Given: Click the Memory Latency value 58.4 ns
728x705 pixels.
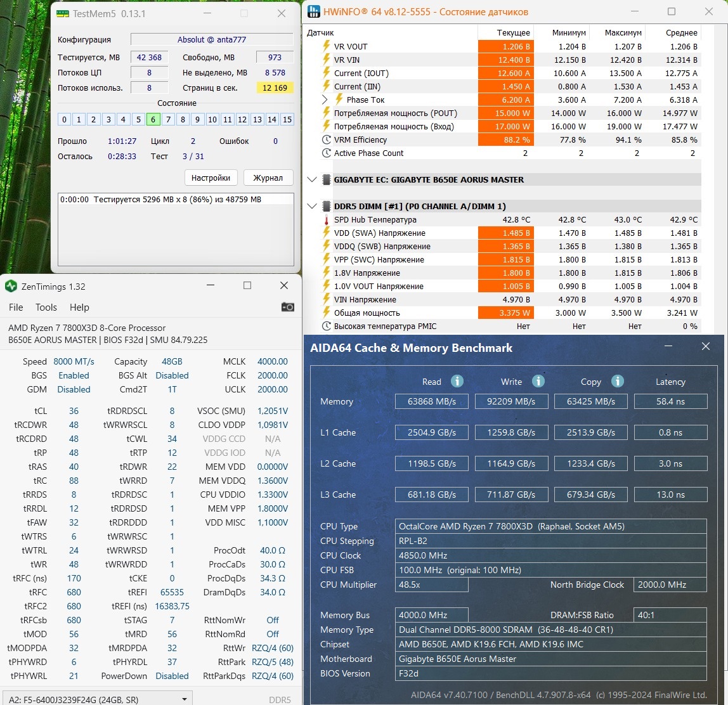Looking at the screenshot, I should click(670, 401).
